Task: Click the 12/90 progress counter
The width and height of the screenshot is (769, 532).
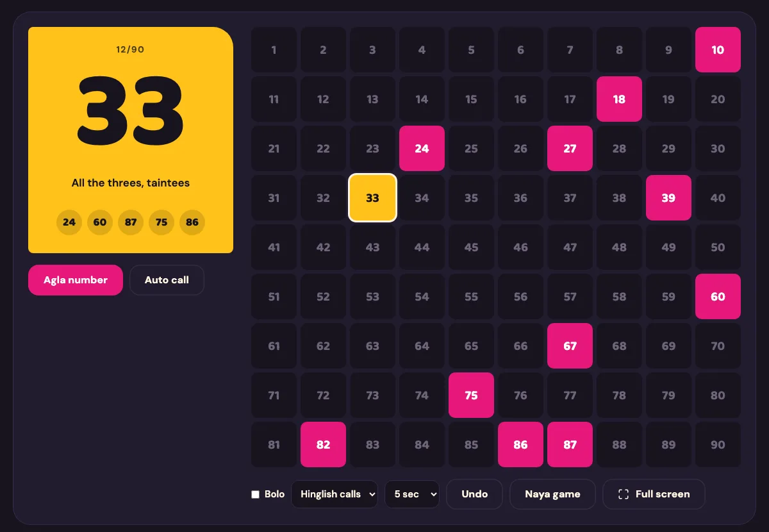Action: point(130,49)
